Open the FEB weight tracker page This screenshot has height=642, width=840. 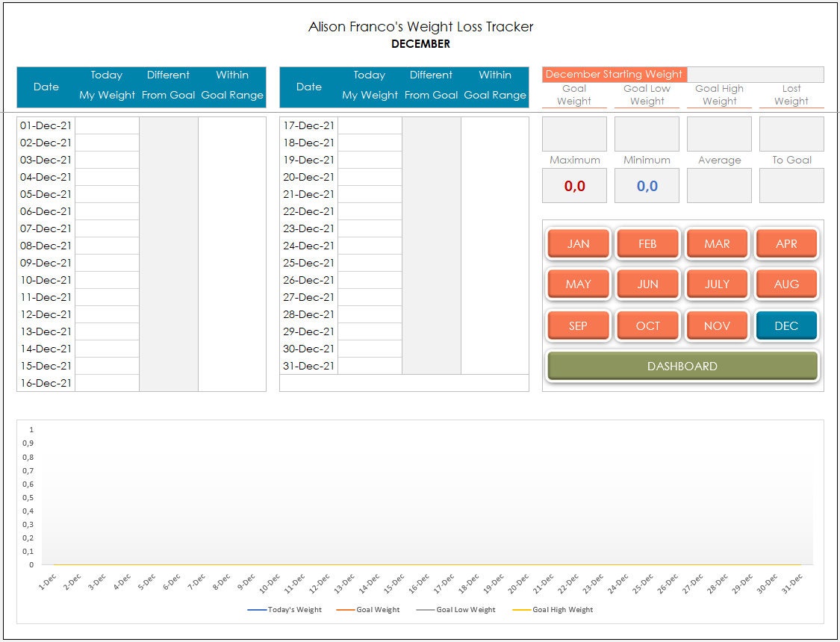click(x=647, y=243)
